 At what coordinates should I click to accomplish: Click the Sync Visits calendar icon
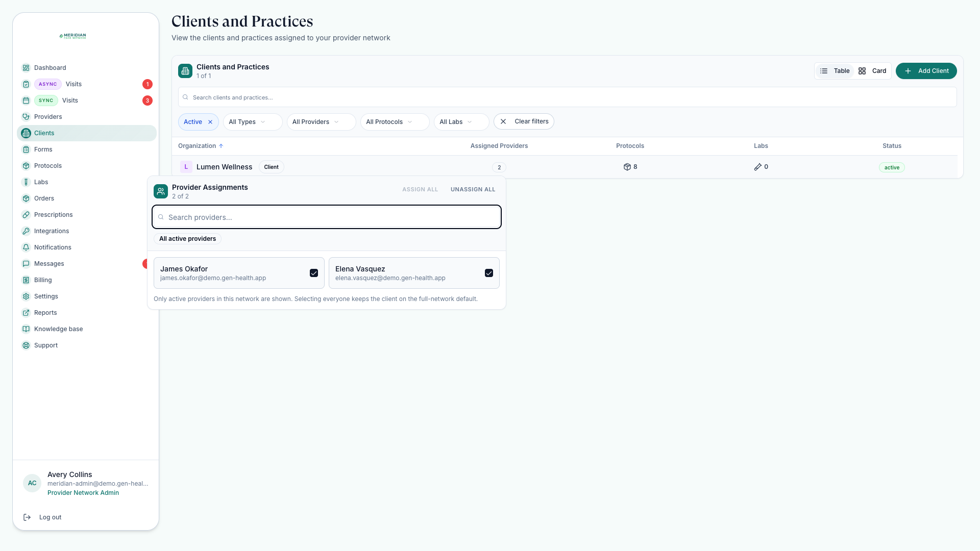coord(26,101)
